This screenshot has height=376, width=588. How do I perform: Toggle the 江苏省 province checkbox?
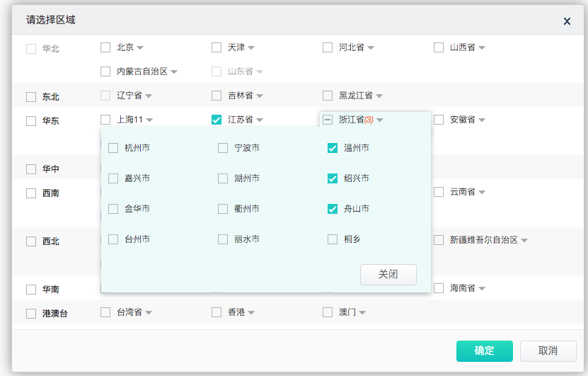click(217, 120)
